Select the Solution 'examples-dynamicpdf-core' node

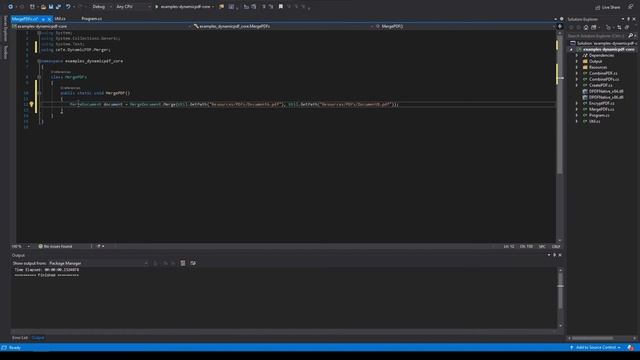[x=604, y=43]
